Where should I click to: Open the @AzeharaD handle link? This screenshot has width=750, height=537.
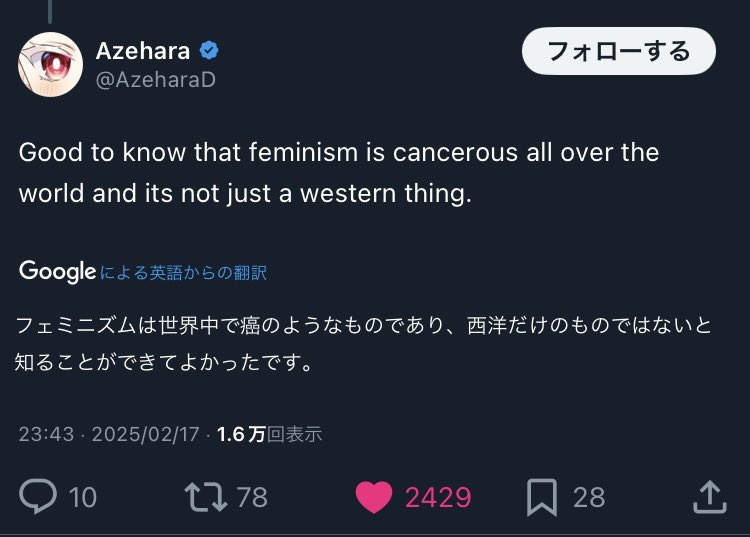[155, 80]
